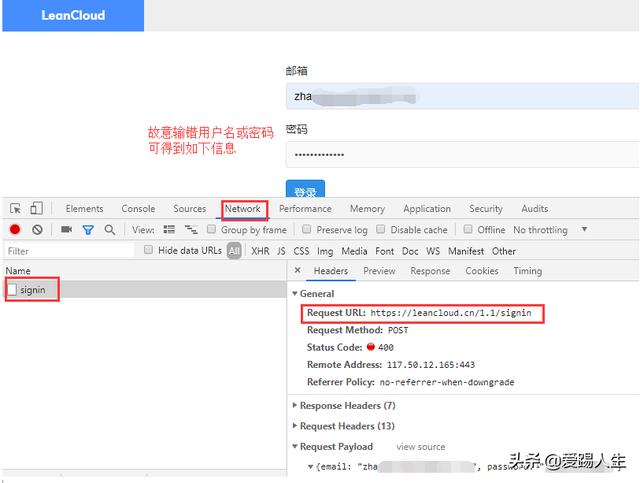
Task: Check Hide data URLs
Action: pos(149,249)
